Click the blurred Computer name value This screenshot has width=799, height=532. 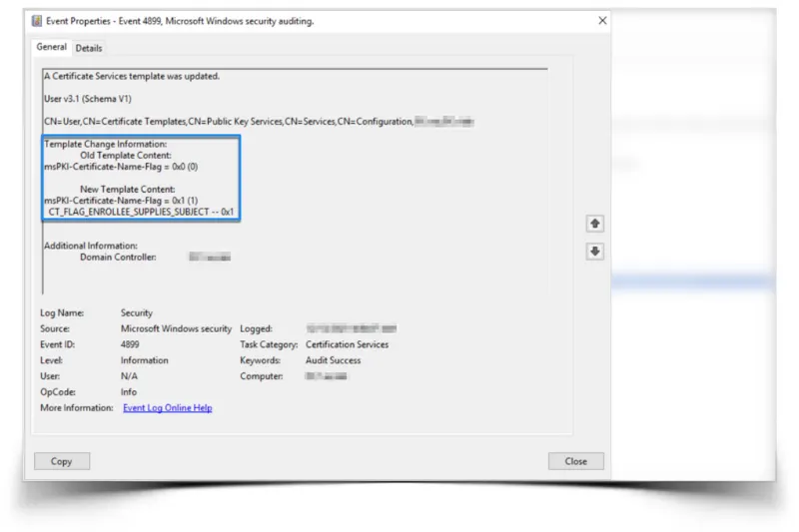(327, 376)
